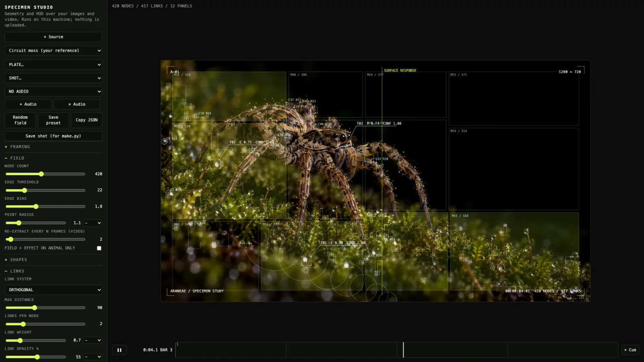Remove audio with × Audio button
The height and width of the screenshot is (362, 644).
point(77,104)
